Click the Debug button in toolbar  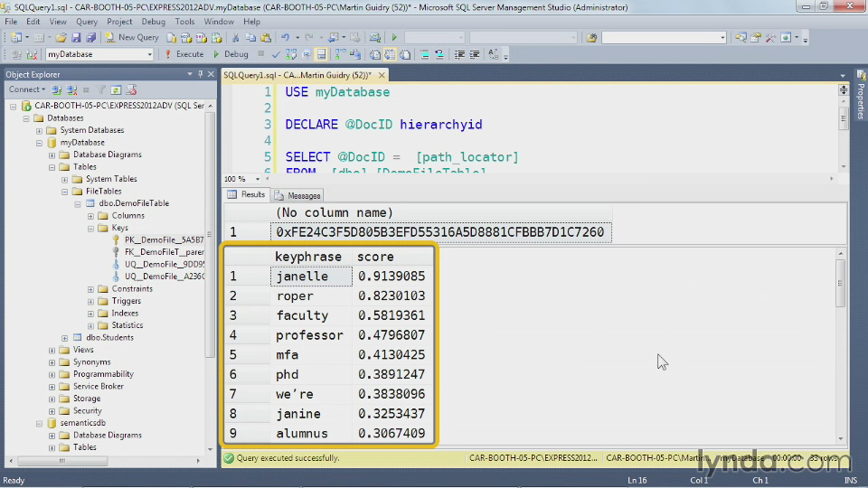(x=231, y=54)
